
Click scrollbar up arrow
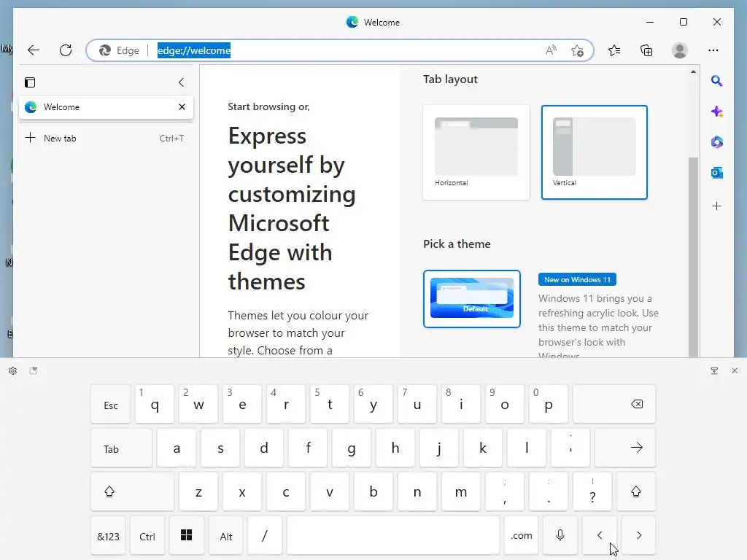(693, 72)
